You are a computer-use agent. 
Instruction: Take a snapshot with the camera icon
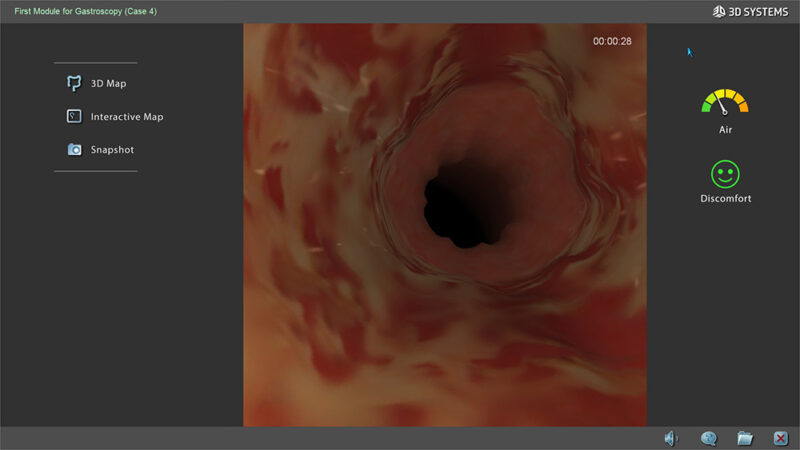pyautogui.click(x=74, y=149)
